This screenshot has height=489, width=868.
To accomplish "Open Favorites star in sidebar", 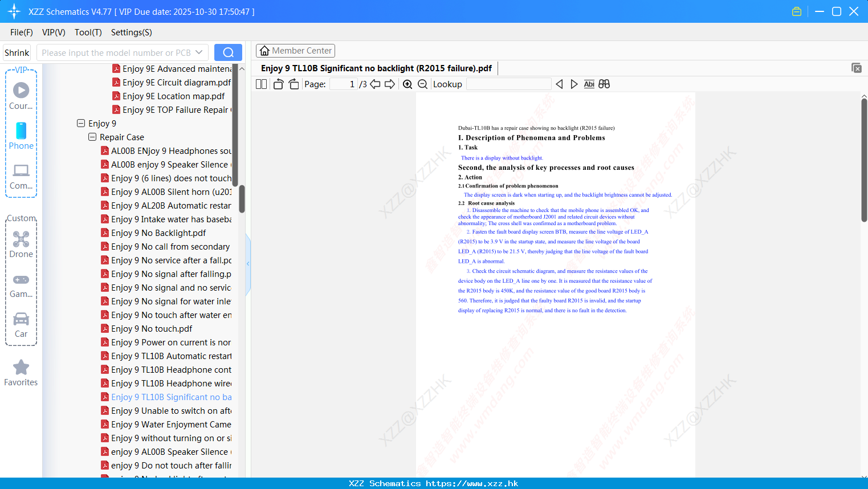I will pos(21,373).
